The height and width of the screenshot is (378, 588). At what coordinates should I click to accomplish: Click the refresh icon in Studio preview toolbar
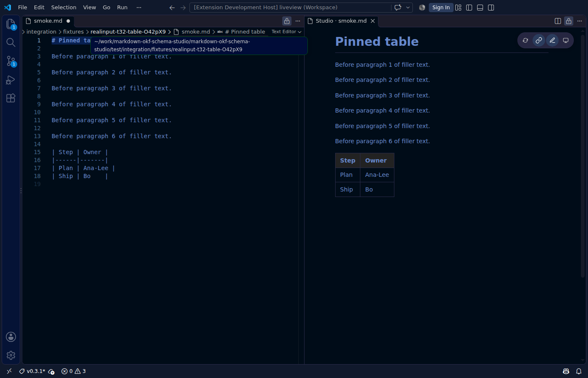tap(525, 40)
